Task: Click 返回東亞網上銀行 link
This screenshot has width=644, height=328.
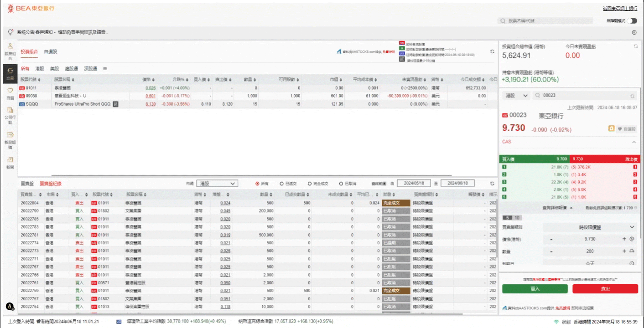Action: pos(620,8)
